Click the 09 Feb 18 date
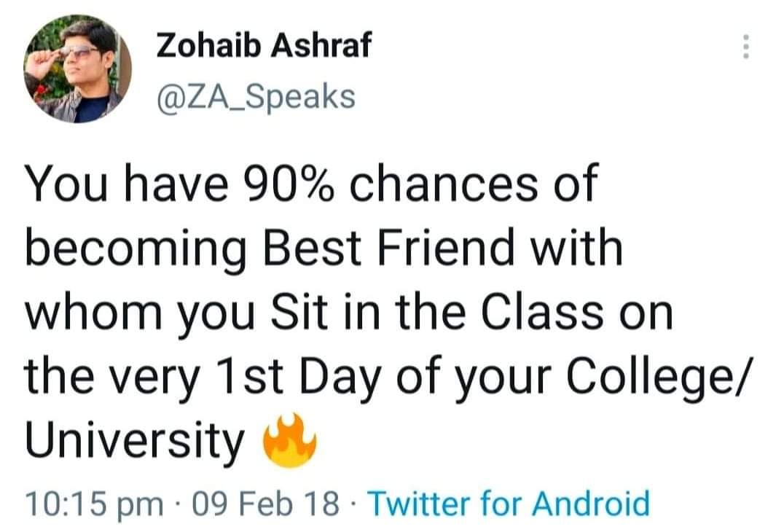 click(265, 503)
